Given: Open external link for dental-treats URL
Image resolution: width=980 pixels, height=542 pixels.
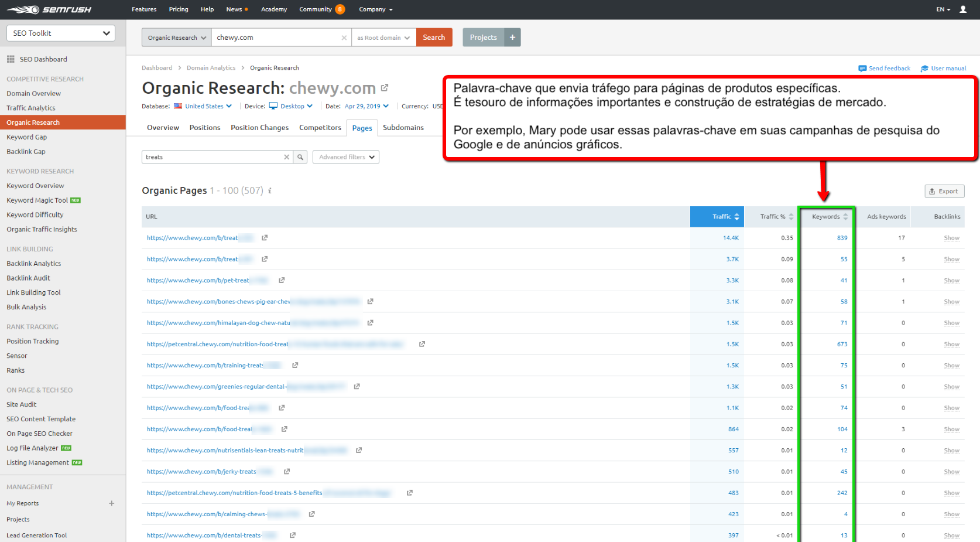Looking at the screenshot, I should [293, 535].
